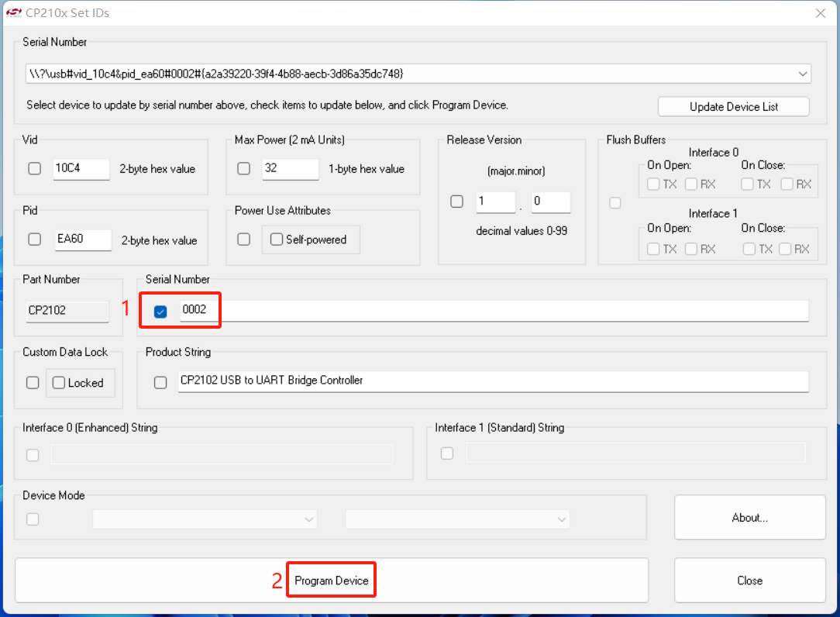This screenshot has height=617, width=840.
Task: Click Update Device List button
Action: coord(733,107)
